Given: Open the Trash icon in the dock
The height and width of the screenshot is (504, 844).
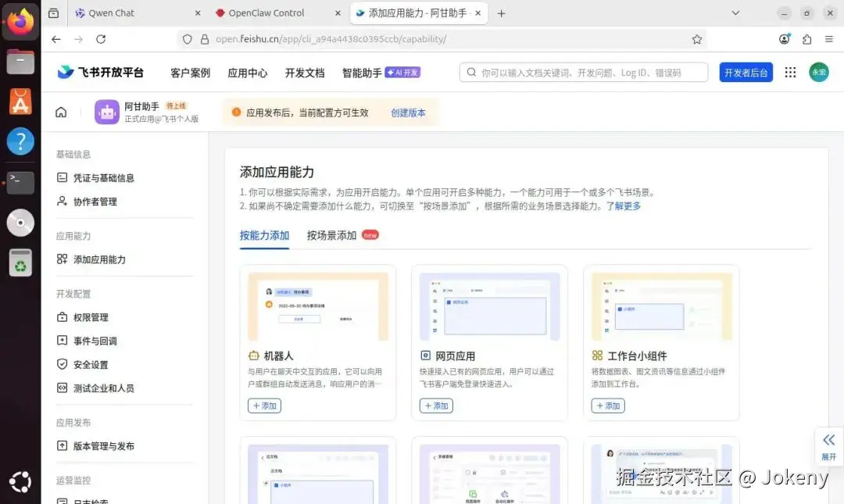Looking at the screenshot, I should click(x=20, y=263).
